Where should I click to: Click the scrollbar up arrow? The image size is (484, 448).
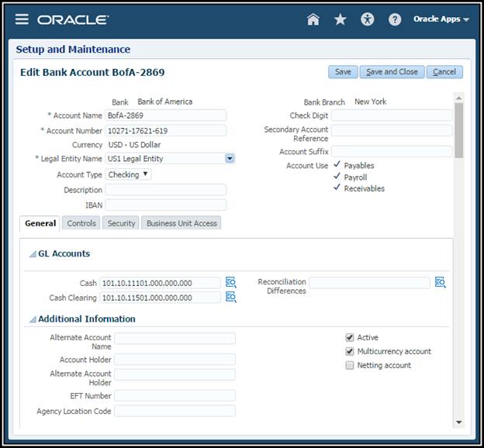459,98
